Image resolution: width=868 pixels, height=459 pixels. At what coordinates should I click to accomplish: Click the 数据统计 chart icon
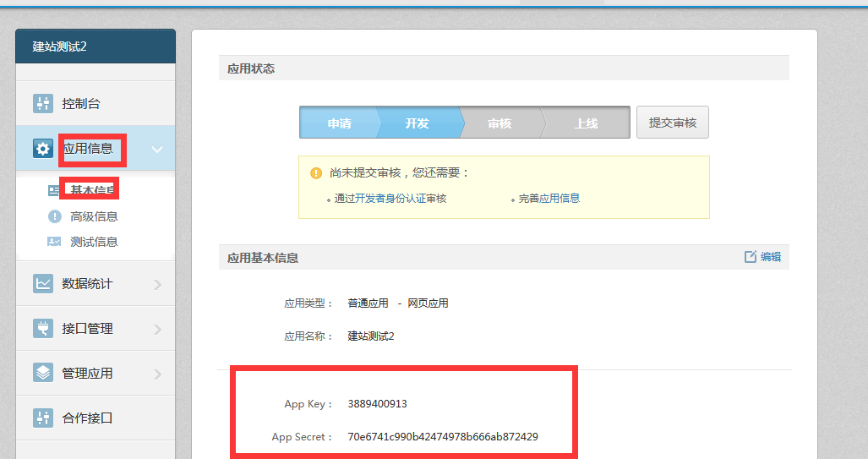[42, 284]
